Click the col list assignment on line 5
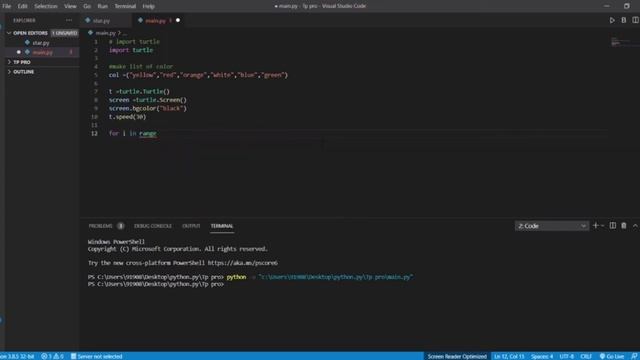Screen dimensions: 640x360 pos(198,75)
